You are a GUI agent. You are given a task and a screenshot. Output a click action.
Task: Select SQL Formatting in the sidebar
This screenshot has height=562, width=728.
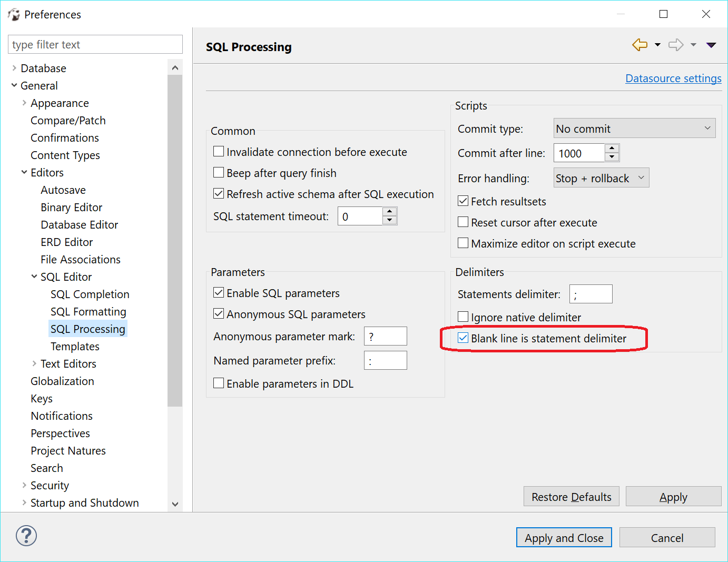(88, 311)
